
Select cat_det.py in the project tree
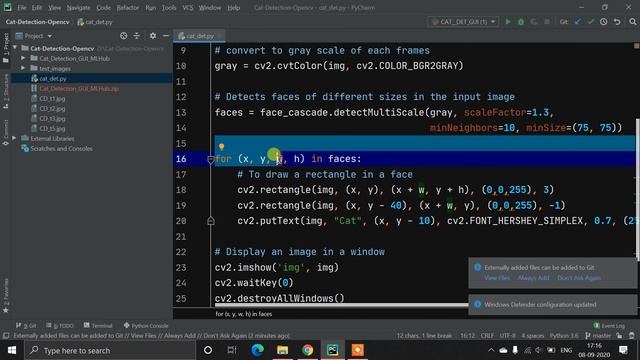point(53,78)
